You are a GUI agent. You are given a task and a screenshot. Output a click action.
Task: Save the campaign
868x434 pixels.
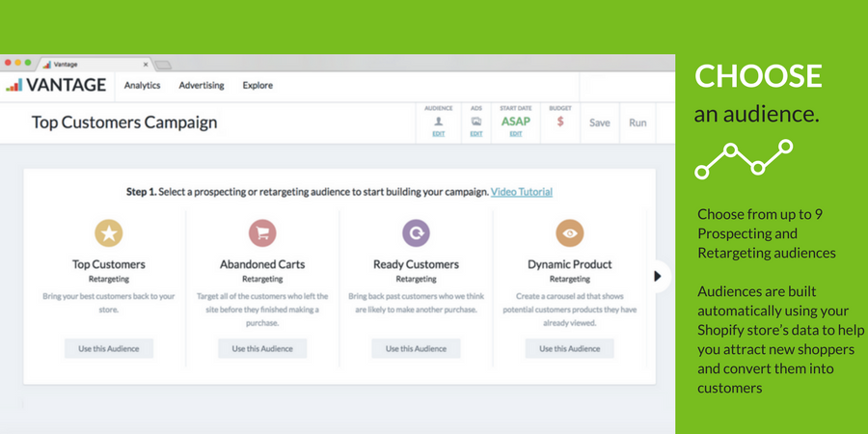600,122
